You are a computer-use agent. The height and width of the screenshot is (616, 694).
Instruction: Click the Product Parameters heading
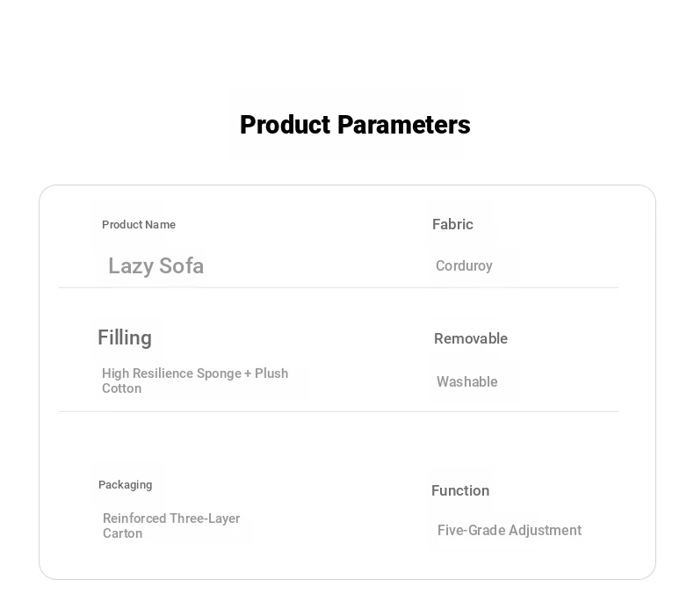[355, 125]
